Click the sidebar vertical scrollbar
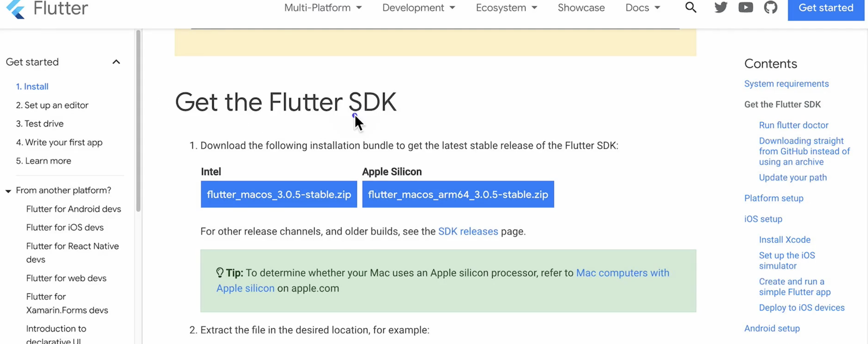The width and height of the screenshot is (868, 344). 138,121
